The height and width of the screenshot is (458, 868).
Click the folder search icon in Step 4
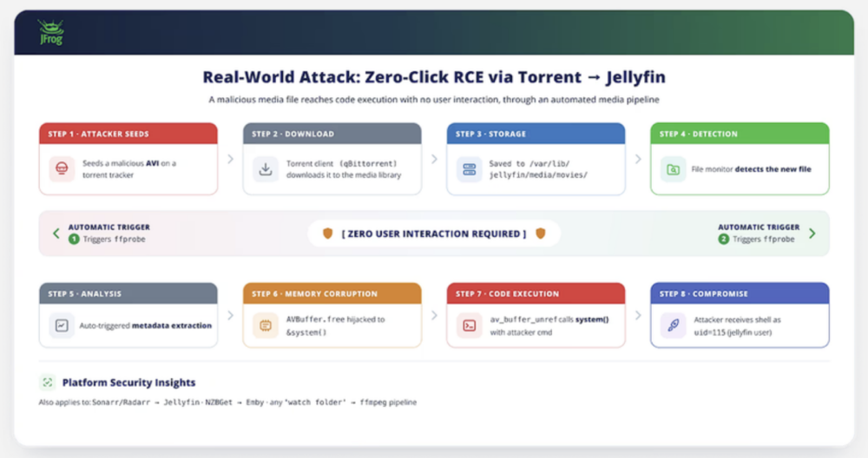point(674,169)
